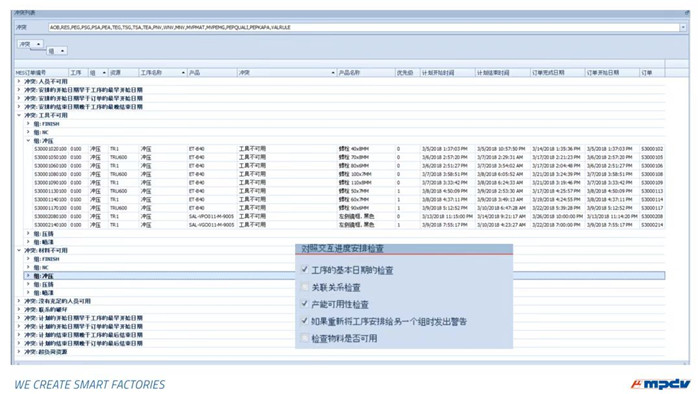Expand 冲突: 计划的结束日期晚于工序的最后结束日期 group

pyautogui.click(x=19, y=335)
